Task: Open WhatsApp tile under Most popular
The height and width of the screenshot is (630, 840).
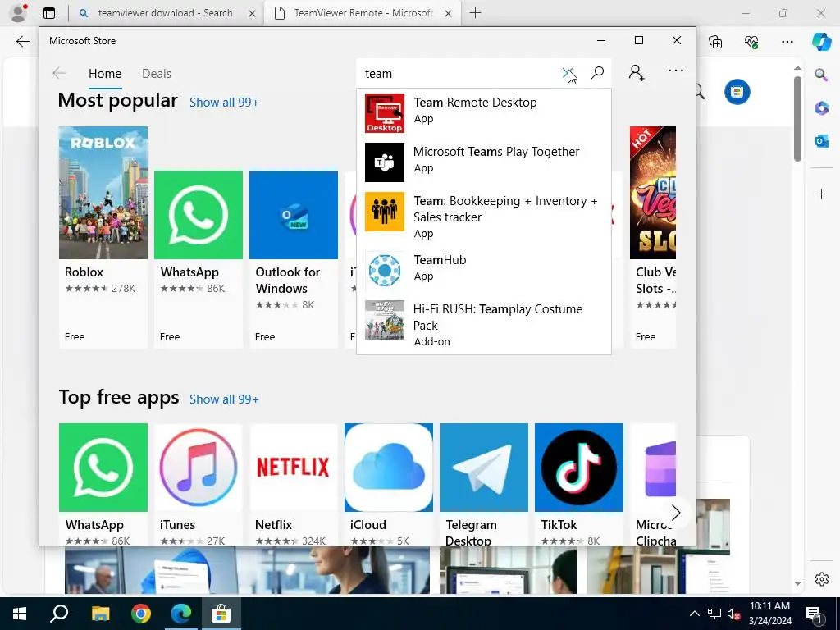Action: click(199, 259)
